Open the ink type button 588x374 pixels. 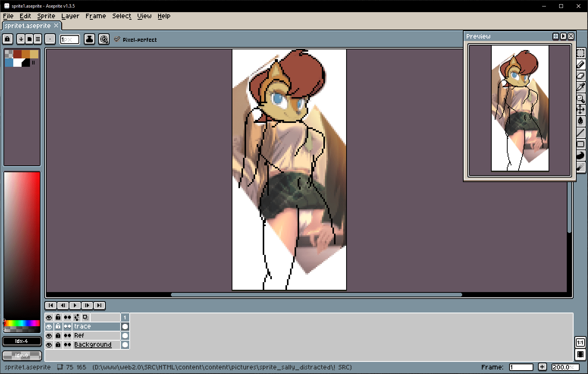point(89,39)
